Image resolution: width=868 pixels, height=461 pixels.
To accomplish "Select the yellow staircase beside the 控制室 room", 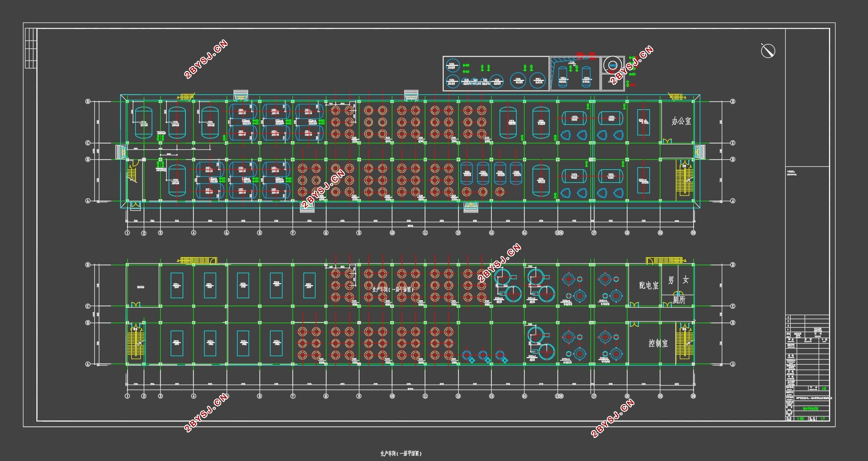I will [685, 343].
